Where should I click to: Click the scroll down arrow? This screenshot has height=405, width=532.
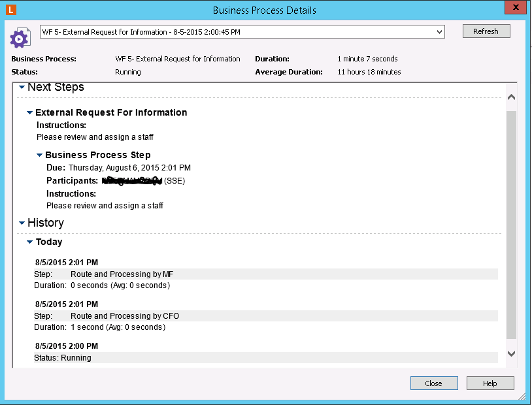click(511, 353)
